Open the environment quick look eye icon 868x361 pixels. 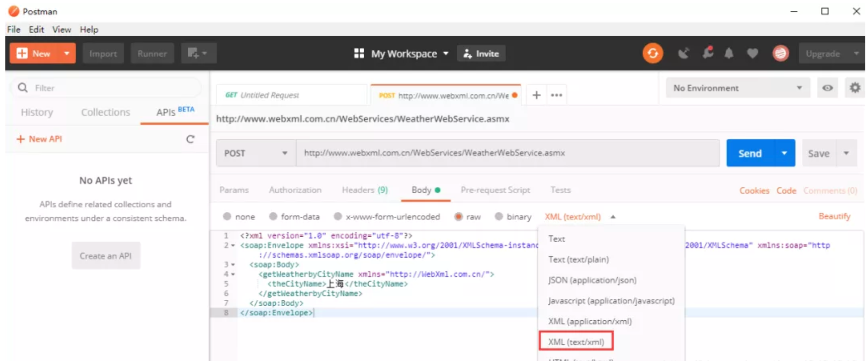(827, 88)
